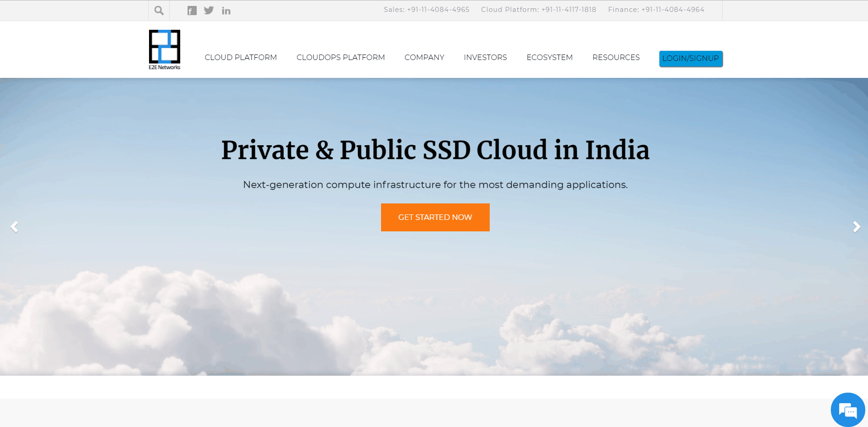The height and width of the screenshot is (427, 868).
Task: Open the Ecosystem menu
Action: tap(549, 57)
